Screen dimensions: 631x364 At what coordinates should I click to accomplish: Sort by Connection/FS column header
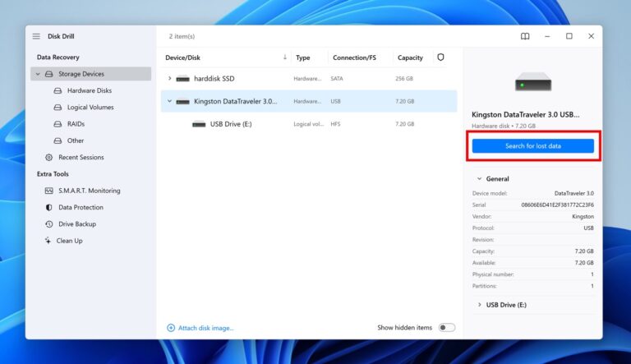click(x=354, y=58)
